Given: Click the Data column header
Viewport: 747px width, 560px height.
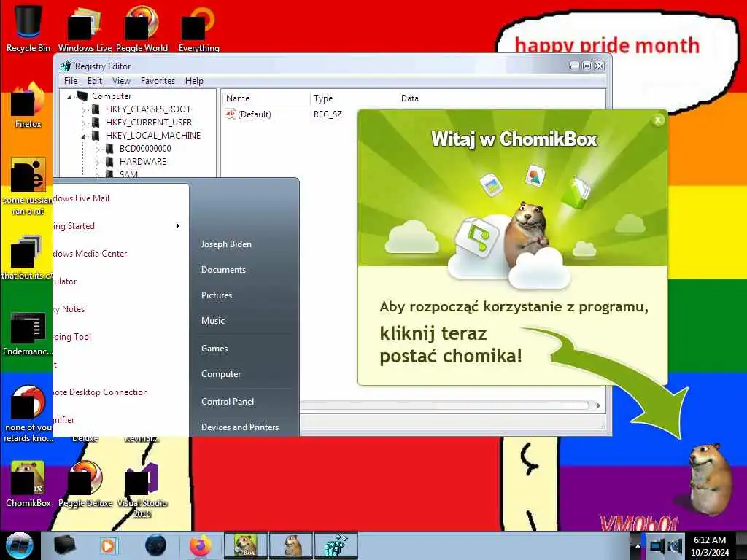Looking at the screenshot, I should pos(501,98).
